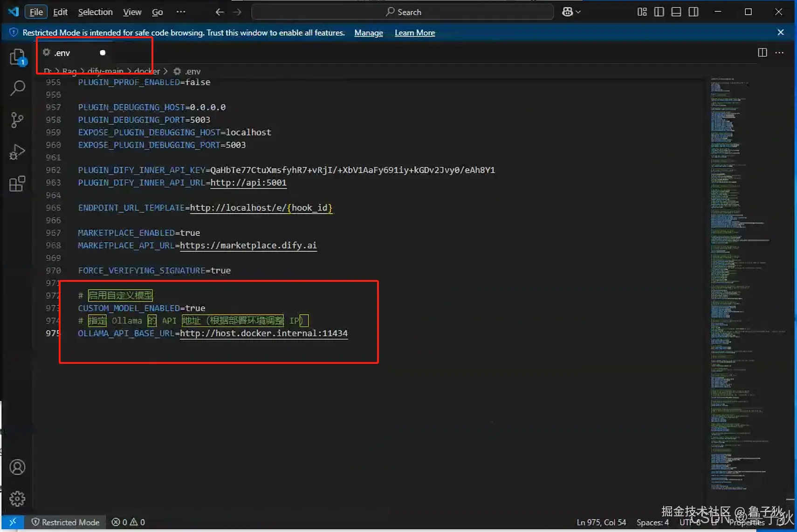Screen dimensions: 797x532
Task: Click line number 970
Action: pos(53,271)
